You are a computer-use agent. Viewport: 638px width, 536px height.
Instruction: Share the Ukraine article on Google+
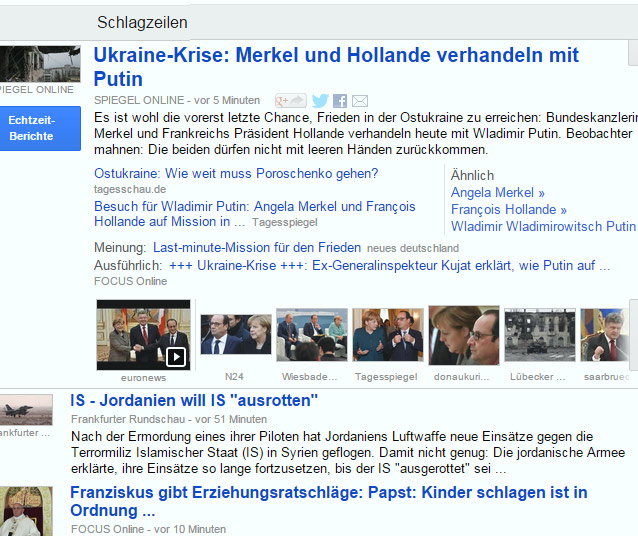[291, 101]
